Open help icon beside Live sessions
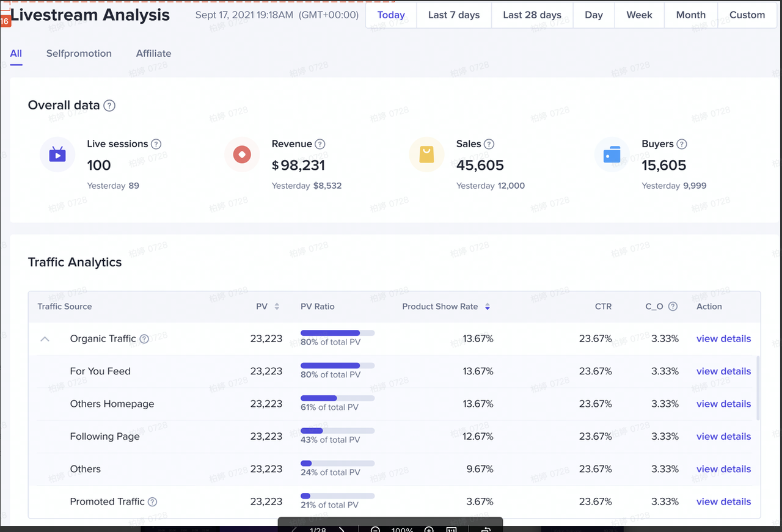 (156, 144)
